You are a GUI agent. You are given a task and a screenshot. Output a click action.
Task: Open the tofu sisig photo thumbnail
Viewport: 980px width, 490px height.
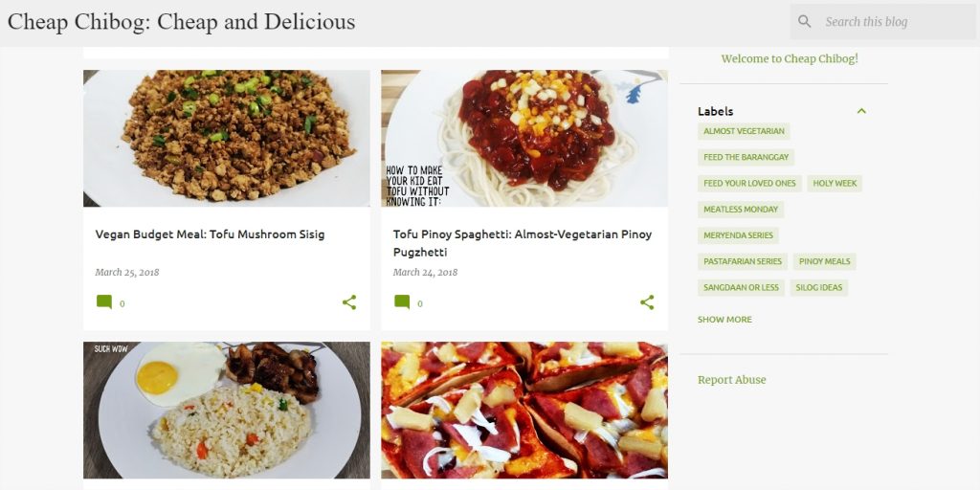pyautogui.click(x=226, y=138)
